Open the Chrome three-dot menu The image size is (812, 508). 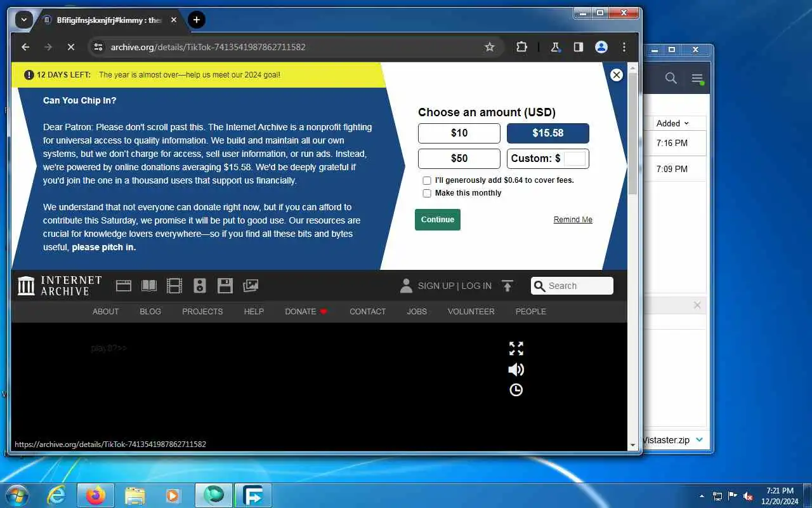624,47
